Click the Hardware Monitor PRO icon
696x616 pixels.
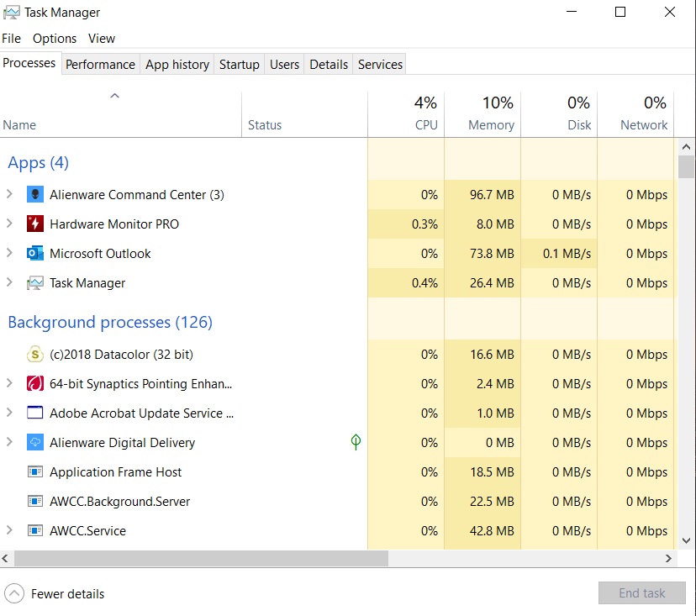pos(34,224)
